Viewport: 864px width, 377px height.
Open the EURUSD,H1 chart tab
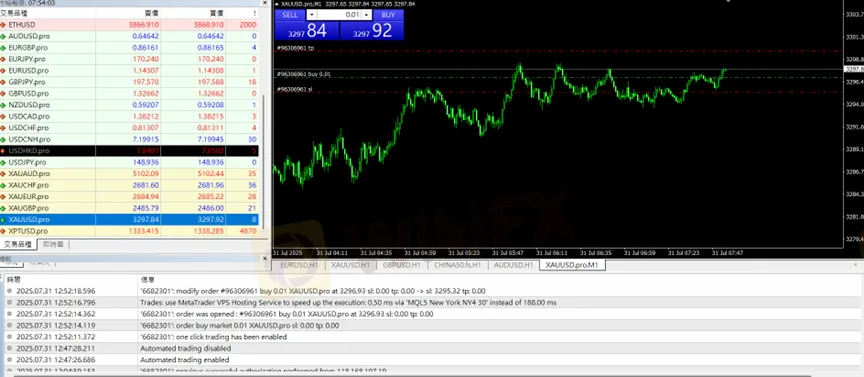click(299, 265)
